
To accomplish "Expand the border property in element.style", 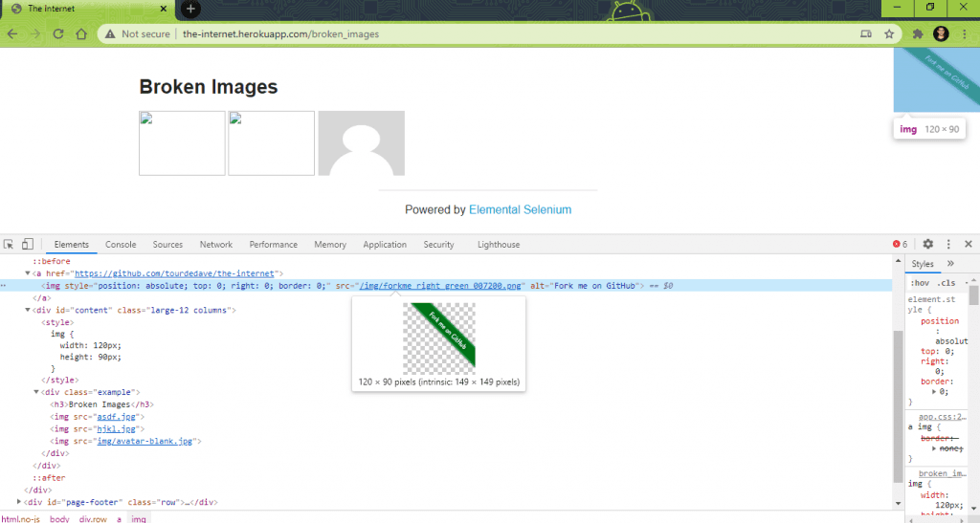I will click(934, 391).
